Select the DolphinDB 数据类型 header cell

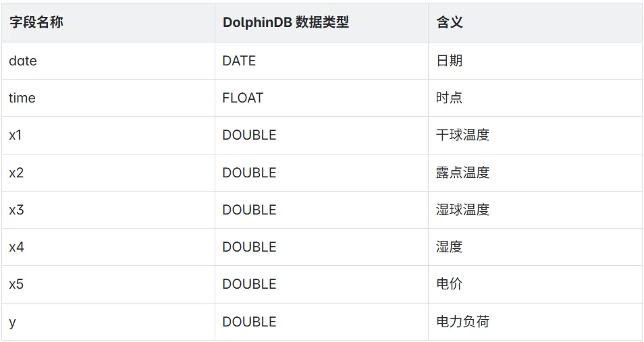coord(321,22)
